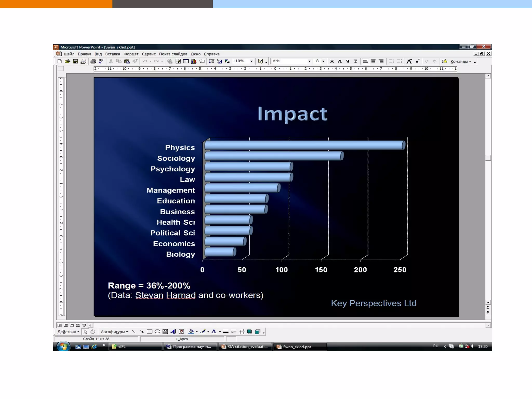
Task: Toggle underline formatting (Ч button)
Action: pyautogui.click(x=348, y=61)
